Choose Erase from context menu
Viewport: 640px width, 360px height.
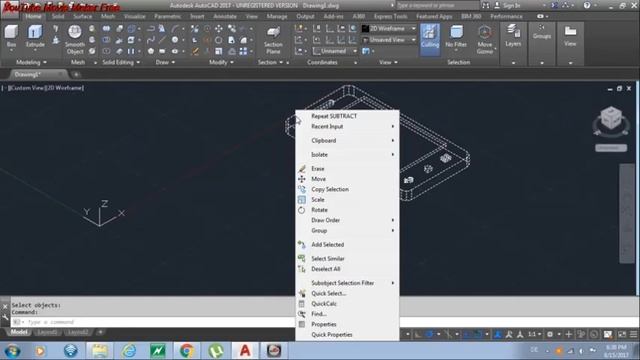coord(347,169)
